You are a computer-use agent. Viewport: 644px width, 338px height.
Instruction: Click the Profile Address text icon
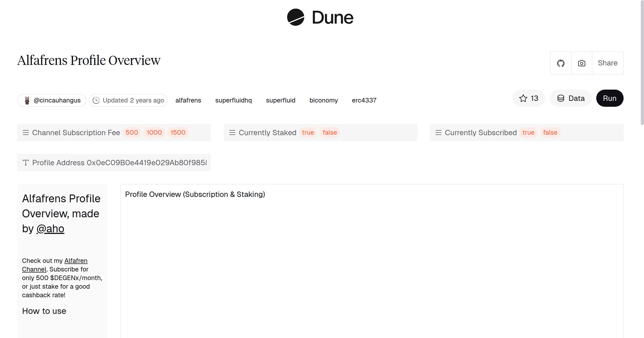(x=26, y=163)
